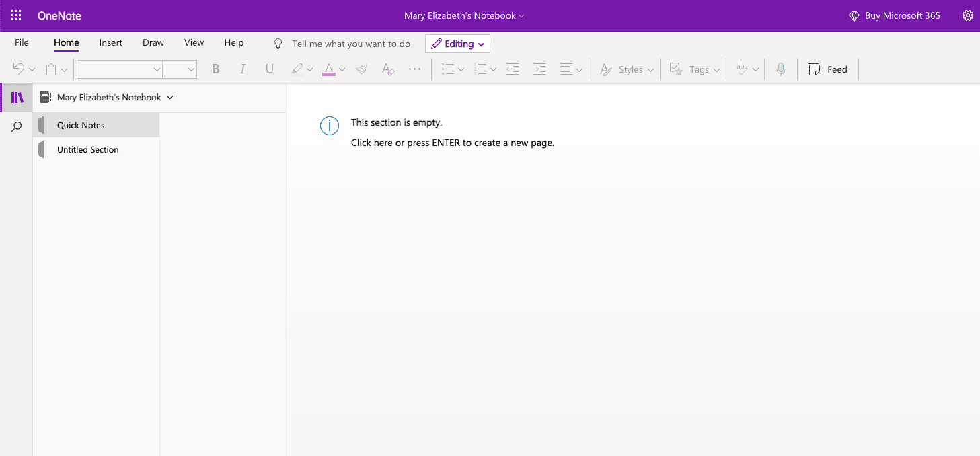Image resolution: width=980 pixels, height=456 pixels.
Task: Open the Styles dropdown
Action: click(630, 69)
